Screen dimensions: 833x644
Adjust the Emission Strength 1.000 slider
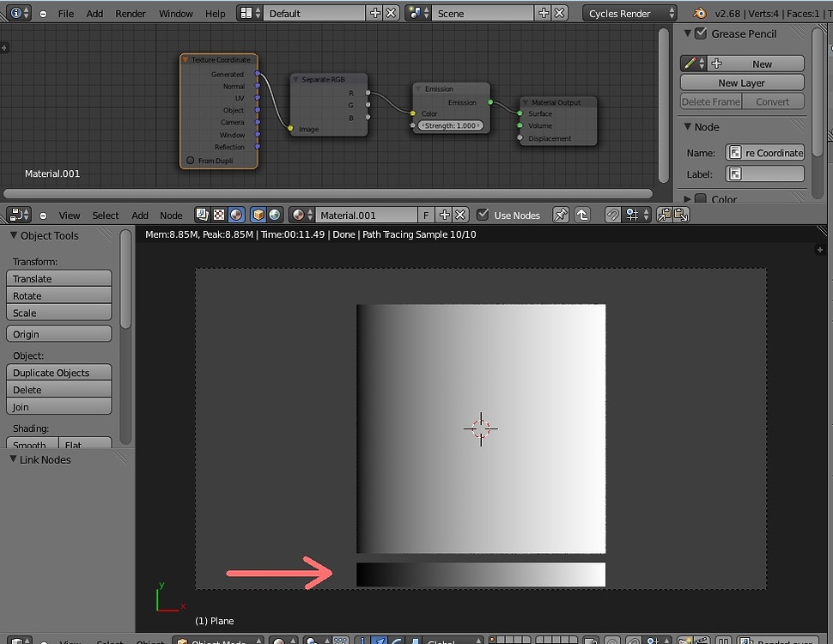click(451, 125)
